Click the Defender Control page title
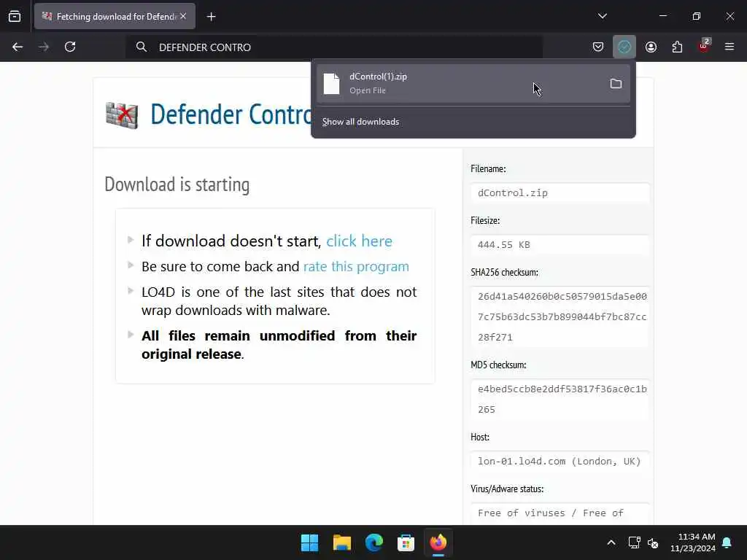This screenshot has height=560, width=747. (x=231, y=114)
